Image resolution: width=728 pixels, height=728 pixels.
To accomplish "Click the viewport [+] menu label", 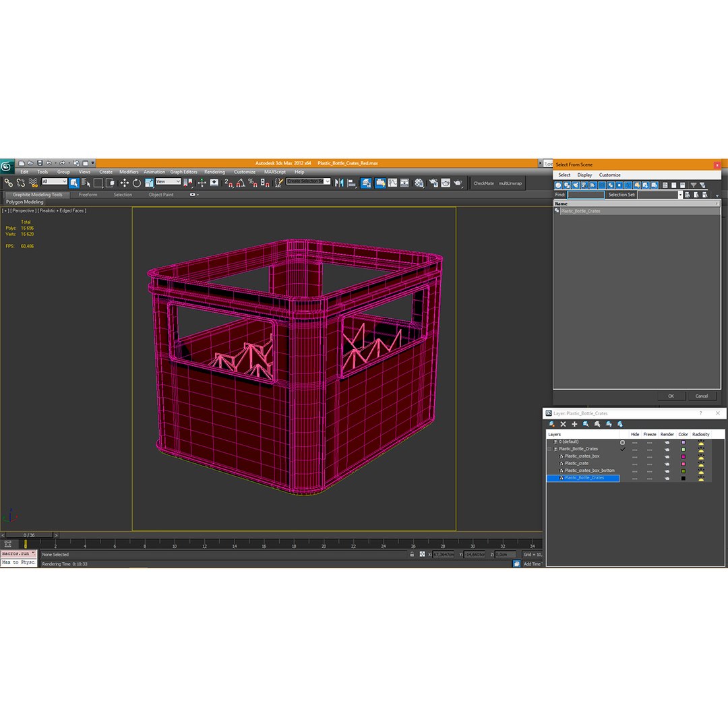I will (x=5, y=211).
